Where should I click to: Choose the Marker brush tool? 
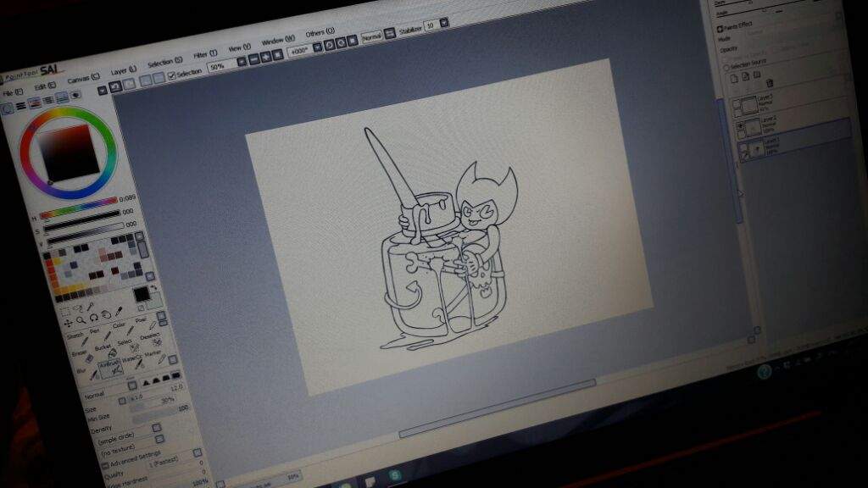pyautogui.click(x=153, y=352)
